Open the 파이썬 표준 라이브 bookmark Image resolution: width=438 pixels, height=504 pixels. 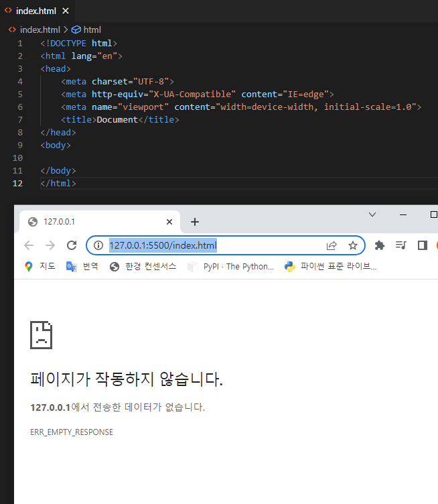coord(330,267)
